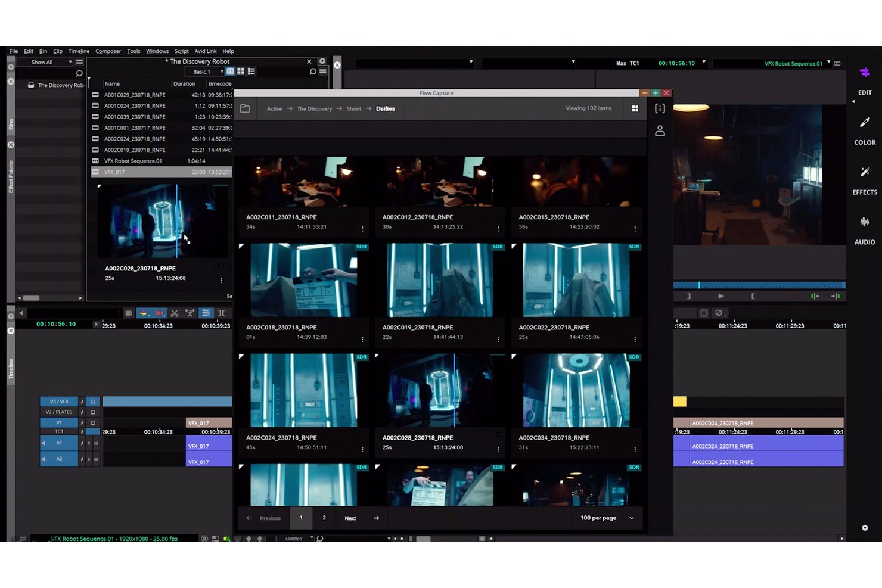Click the red extract/splice segment tool icon
882x588 pixels.
160,313
